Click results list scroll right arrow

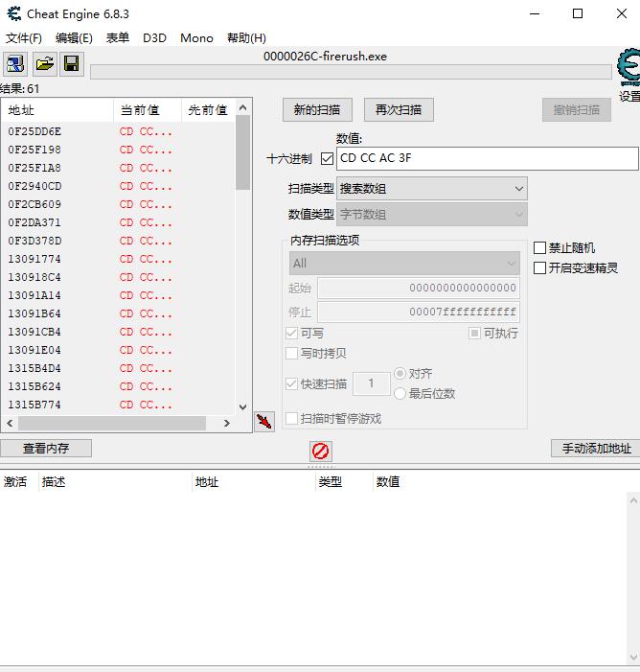tap(227, 424)
